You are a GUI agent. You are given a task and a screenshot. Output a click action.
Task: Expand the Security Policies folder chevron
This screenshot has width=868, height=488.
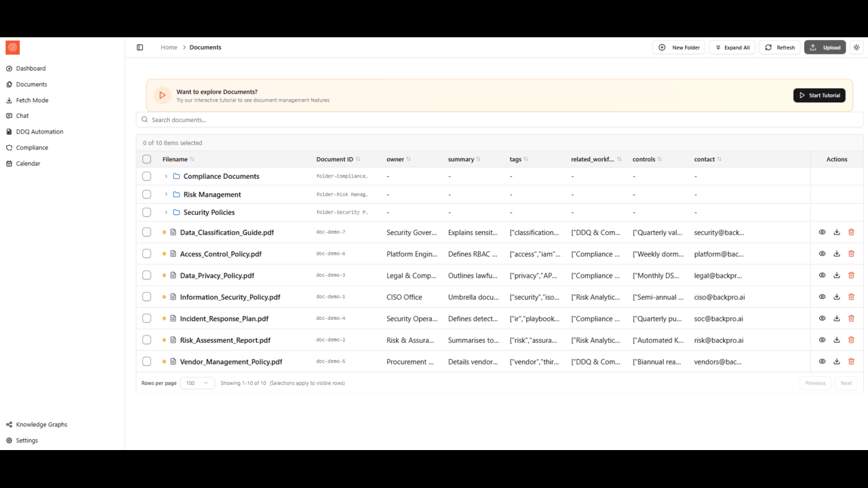tap(166, 212)
